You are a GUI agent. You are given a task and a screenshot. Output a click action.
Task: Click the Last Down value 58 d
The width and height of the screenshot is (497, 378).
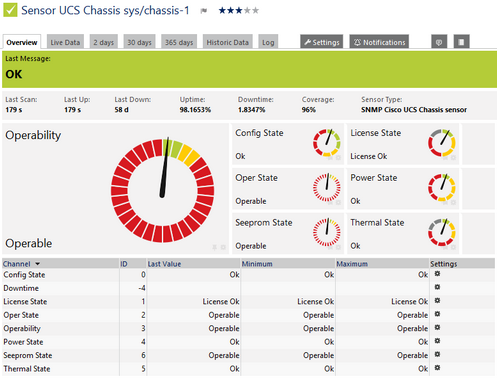121,110
